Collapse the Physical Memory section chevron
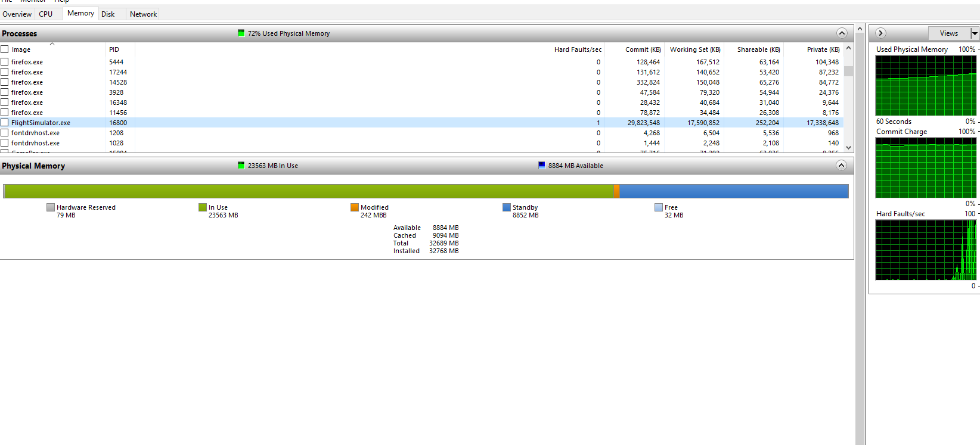980x445 pixels. point(841,166)
